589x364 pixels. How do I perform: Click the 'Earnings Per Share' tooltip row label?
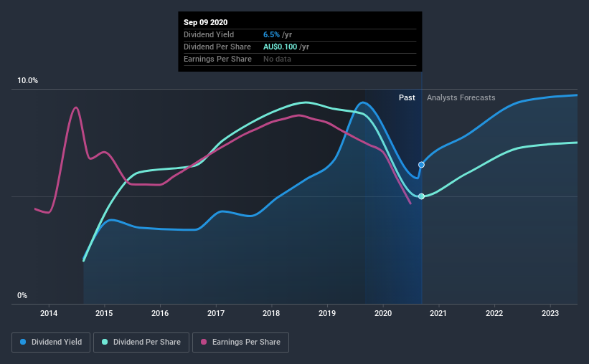pyautogui.click(x=217, y=59)
